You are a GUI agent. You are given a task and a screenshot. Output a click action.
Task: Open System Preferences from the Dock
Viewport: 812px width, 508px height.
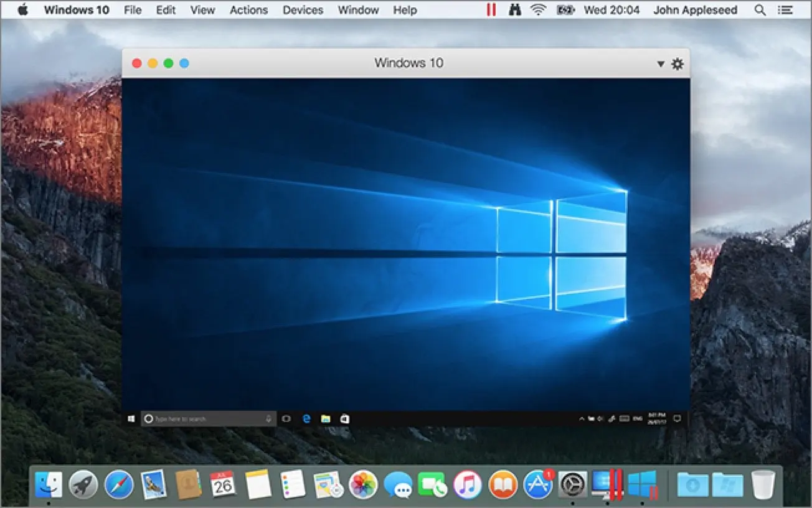click(x=573, y=484)
